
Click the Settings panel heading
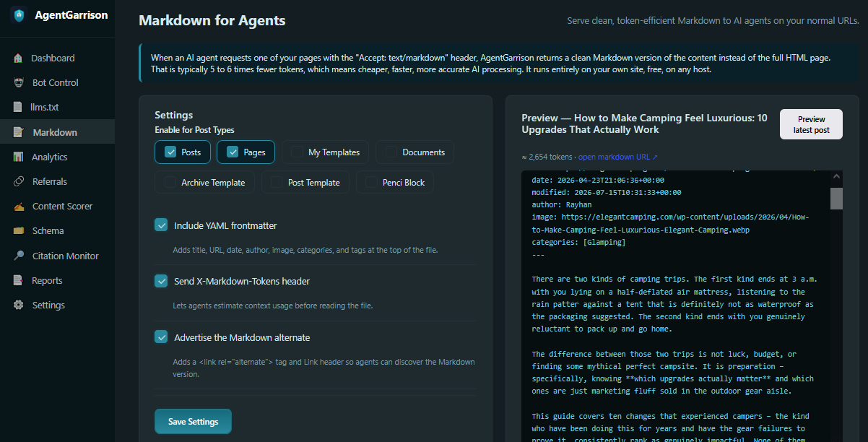pyautogui.click(x=173, y=115)
